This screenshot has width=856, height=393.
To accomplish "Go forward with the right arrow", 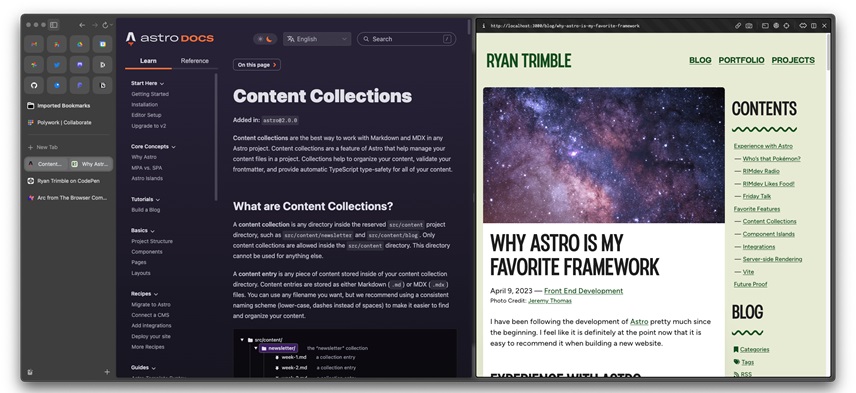I will (94, 25).
